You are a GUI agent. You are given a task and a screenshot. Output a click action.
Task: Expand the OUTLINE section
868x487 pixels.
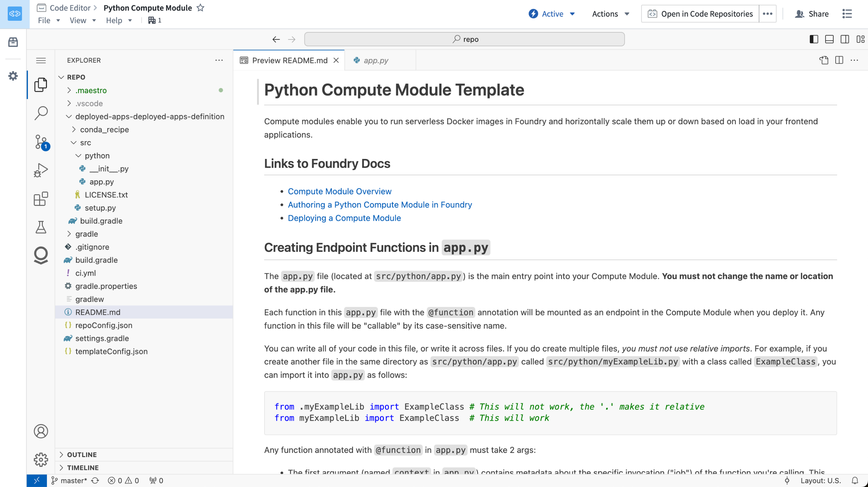144,454
